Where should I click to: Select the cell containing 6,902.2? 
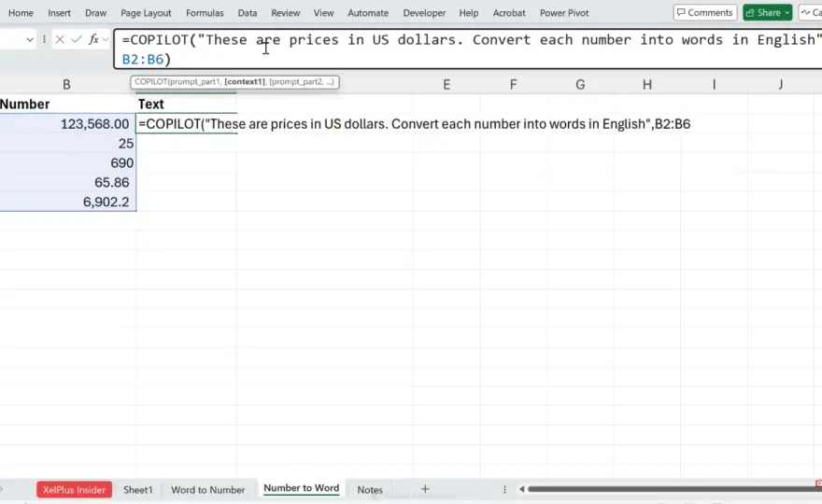coord(67,202)
